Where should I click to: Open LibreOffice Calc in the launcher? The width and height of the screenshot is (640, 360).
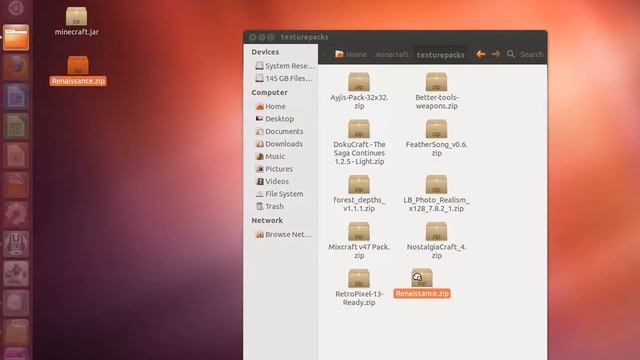(x=16, y=126)
